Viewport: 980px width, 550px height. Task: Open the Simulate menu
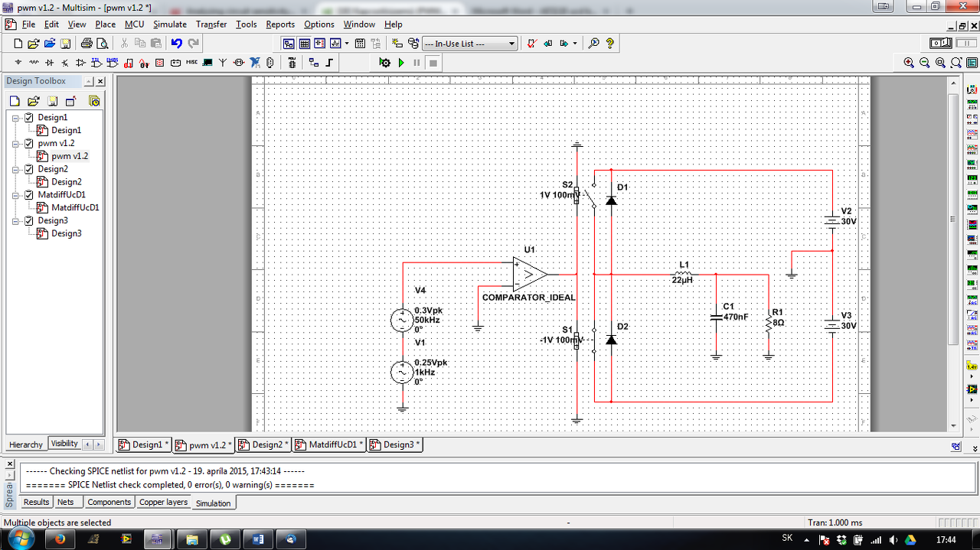[169, 24]
